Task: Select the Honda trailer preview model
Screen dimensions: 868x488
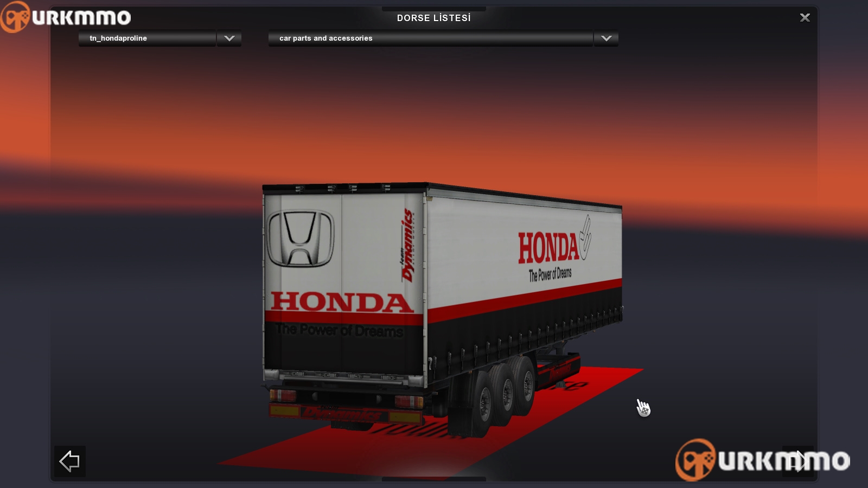Action: coord(442,310)
